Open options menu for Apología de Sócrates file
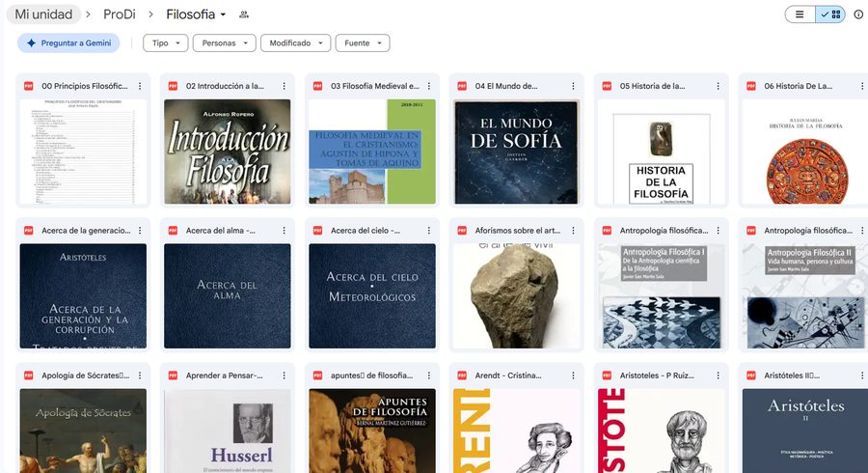This screenshot has height=473, width=868. tap(140, 376)
